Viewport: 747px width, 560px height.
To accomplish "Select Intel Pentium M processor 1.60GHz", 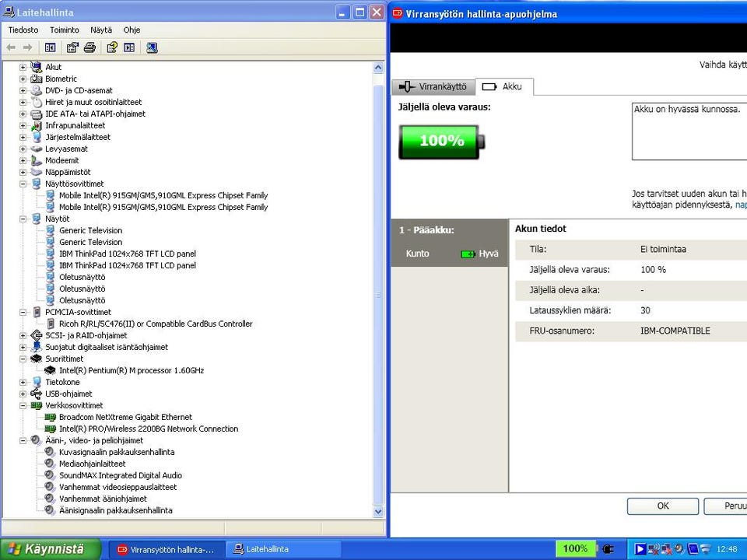I will pyautogui.click(x=132, y=370).
